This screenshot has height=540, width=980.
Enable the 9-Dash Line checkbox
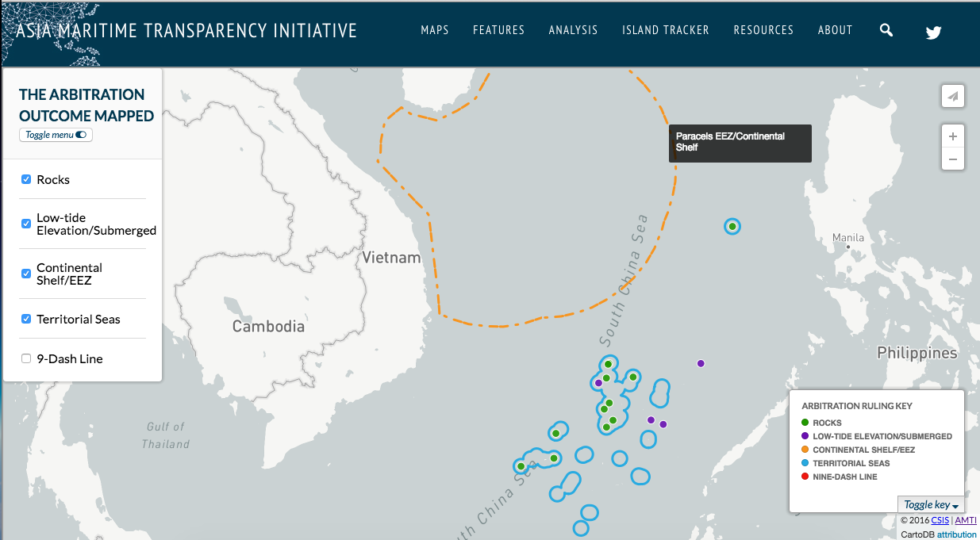coord(26,358)
